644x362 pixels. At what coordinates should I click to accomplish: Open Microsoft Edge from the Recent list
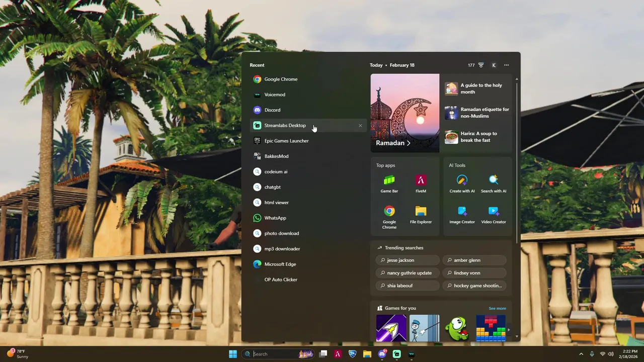tap(307, 264)
